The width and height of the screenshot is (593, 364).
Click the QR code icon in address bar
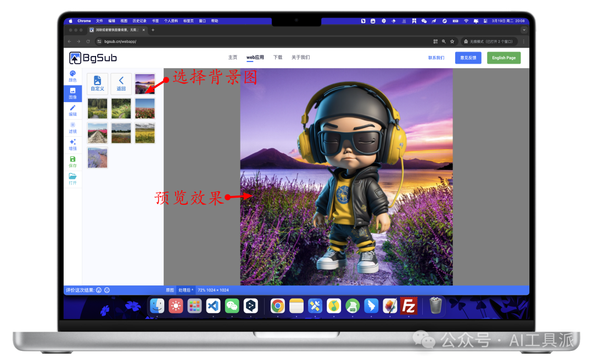tap(435, 42)
